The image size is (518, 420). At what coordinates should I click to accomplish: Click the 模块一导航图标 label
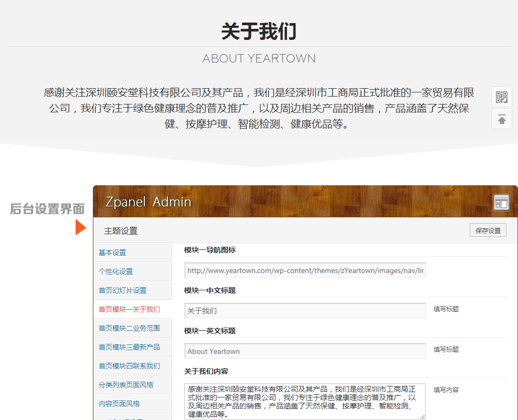210,250
